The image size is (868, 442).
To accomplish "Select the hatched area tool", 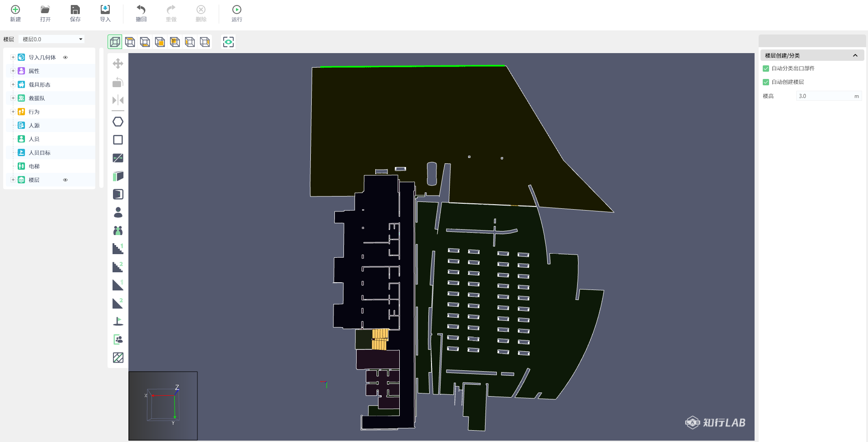I will [118, 358].
